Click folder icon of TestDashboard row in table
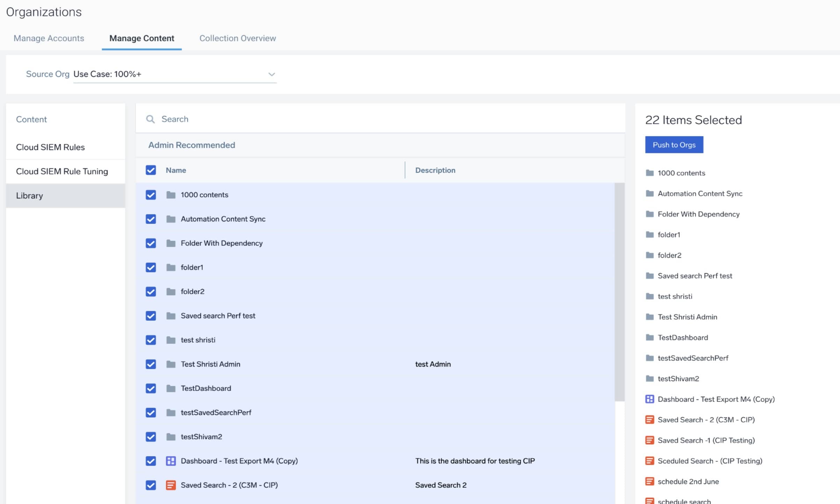The height and width of the screenshot is (504, 840). point(171,388)
